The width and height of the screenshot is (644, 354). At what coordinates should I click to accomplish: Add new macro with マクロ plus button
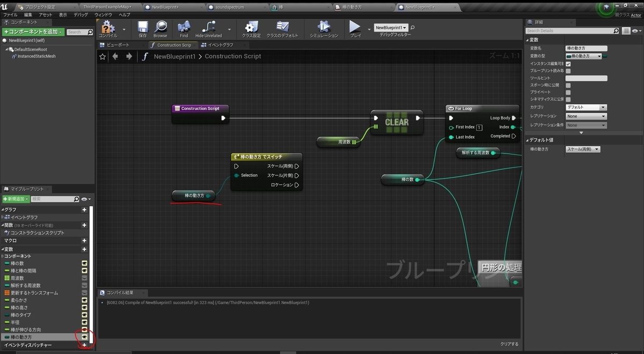(84, 241)
